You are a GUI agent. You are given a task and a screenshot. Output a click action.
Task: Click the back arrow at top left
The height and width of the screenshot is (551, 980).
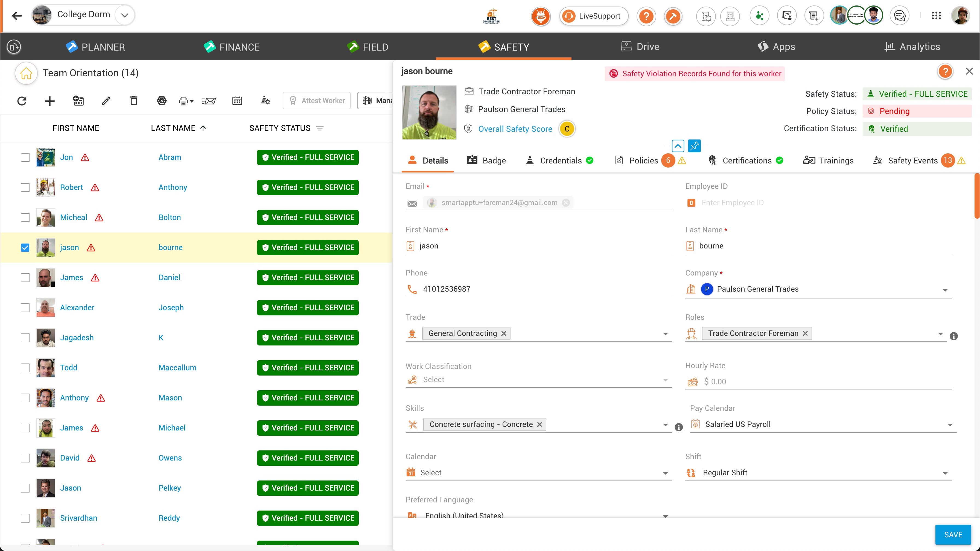click(17, 16)
